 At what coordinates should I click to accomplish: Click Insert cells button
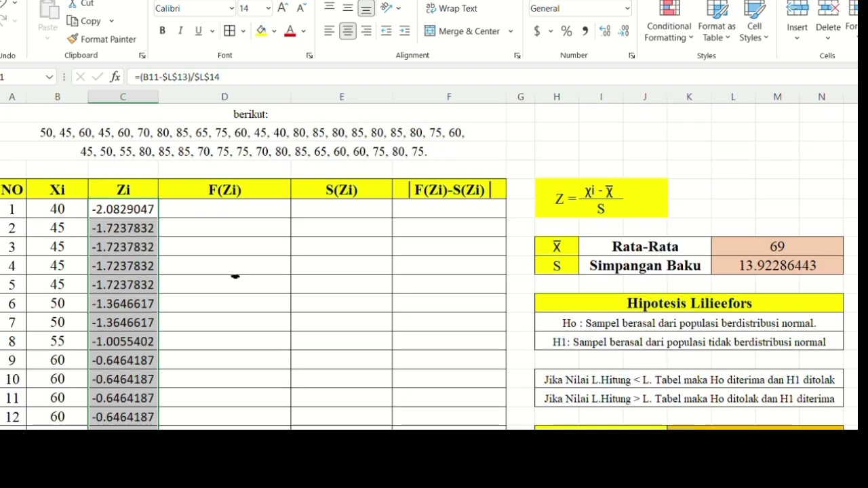point(797,22)
